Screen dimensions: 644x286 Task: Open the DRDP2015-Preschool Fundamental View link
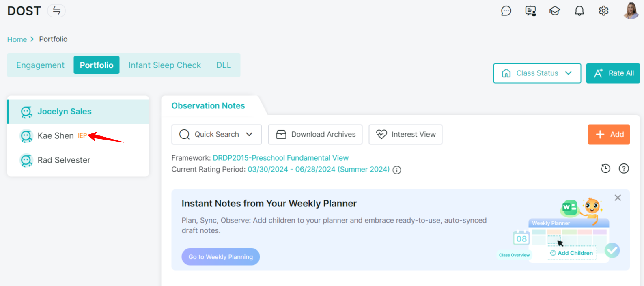click(280, 158)
